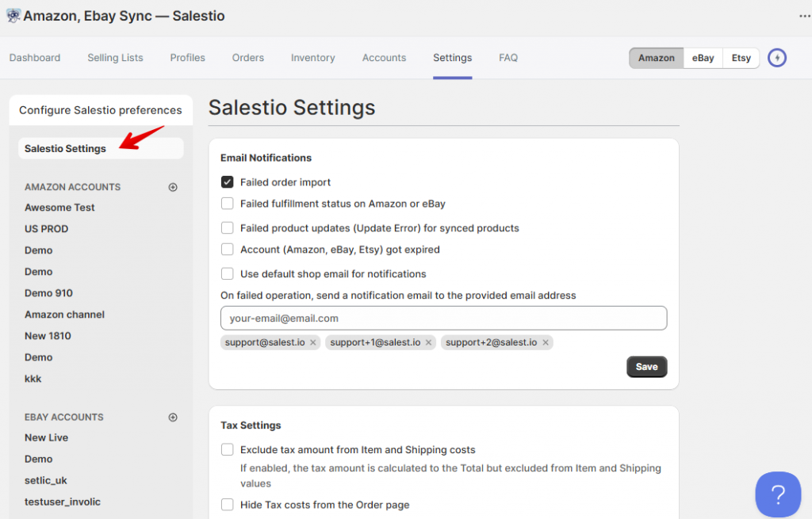This screenshot has width=812, height=519.
Task: Open the setlic_uk eBay account
Action: click(x=45, y=480)
